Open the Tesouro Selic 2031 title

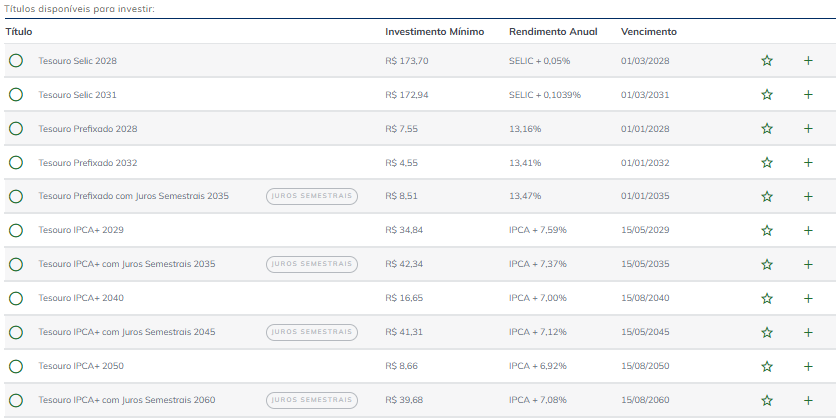(77, 95)
